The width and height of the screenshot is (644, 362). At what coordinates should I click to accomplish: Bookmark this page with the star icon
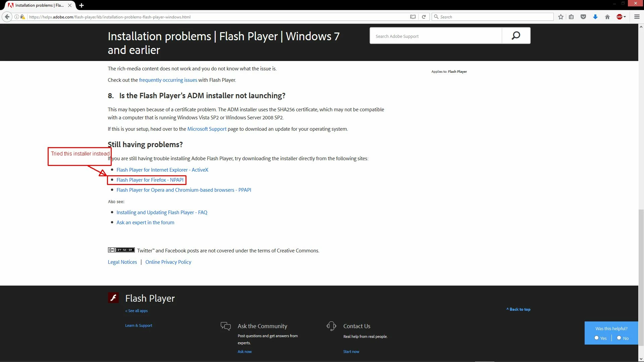(x=561, y=17)
